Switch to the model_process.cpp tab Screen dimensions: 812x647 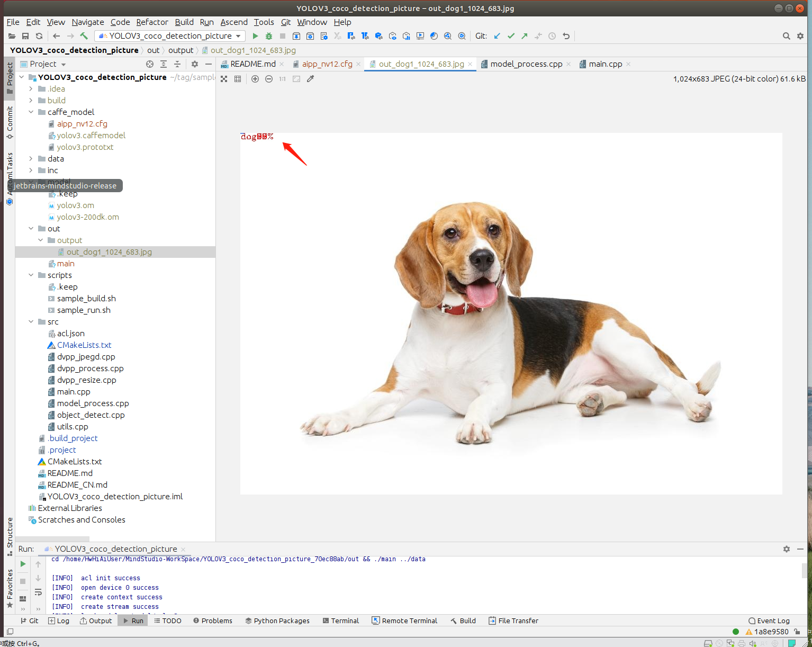[526, 64]
